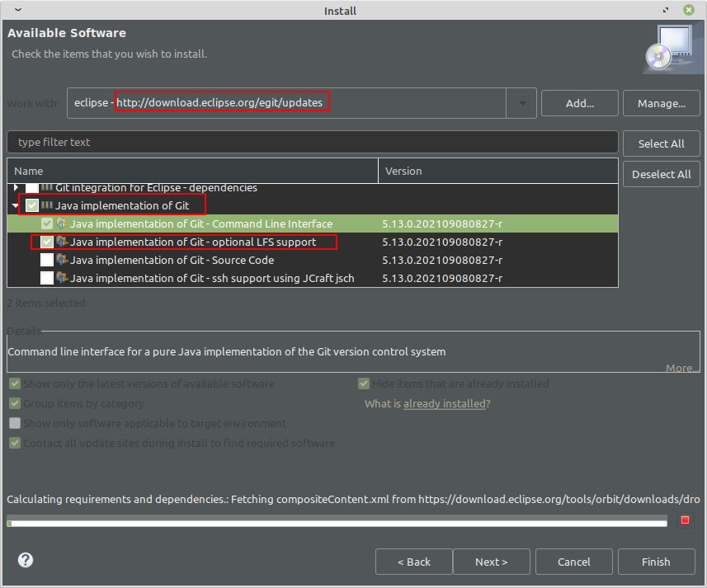Image resolution: width=707 pixels, height=588 pixels.
Task: Check Git integration for Eclipse - dependencies
Action: pyautogui.click(x=32, y=187)
